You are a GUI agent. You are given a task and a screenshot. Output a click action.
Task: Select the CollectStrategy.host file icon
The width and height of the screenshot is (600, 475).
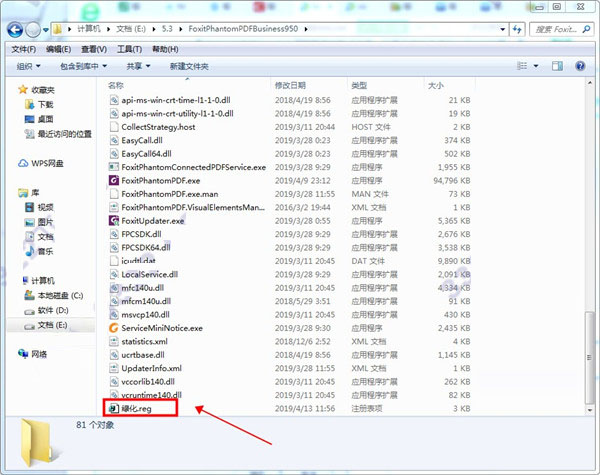(114, 127)
